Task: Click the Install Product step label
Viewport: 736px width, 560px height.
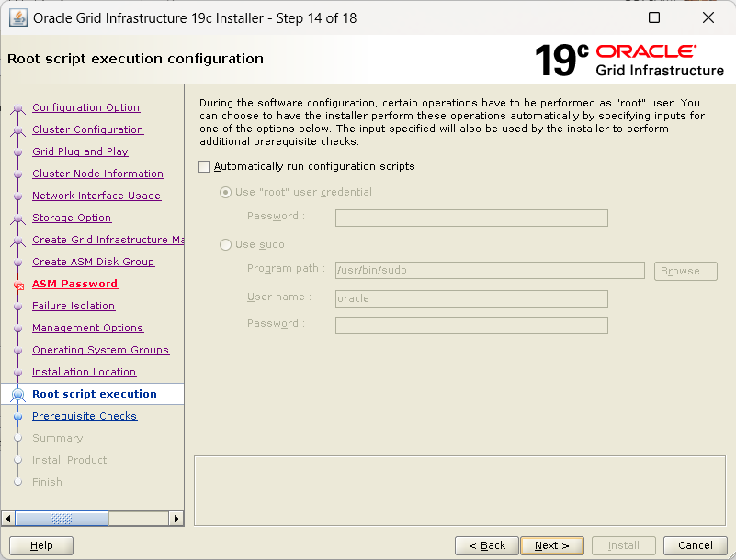Action: 70,460
